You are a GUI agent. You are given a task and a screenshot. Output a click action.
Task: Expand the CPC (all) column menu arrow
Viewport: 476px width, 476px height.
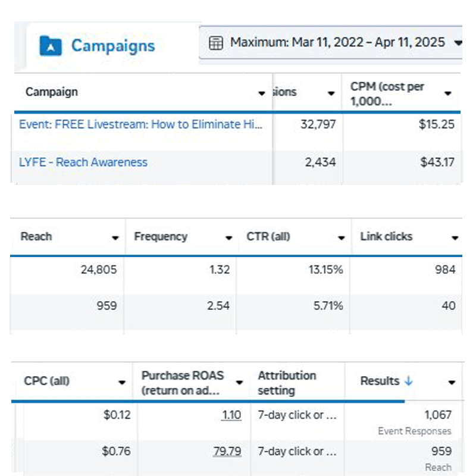click(122, 383)
